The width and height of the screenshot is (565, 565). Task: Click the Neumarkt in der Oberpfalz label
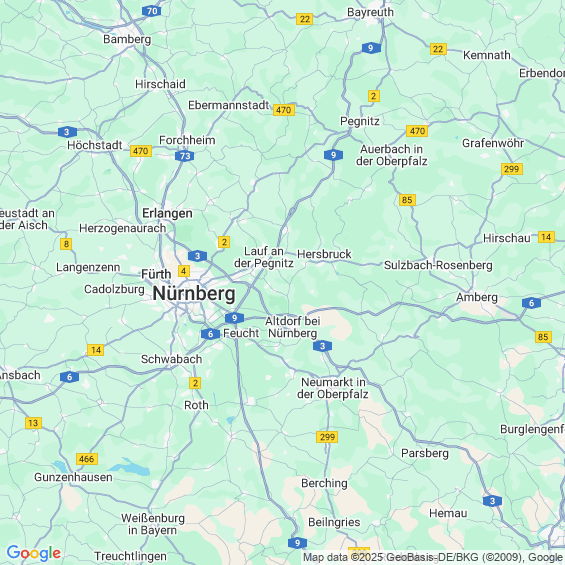pyautogui.click(x=333, y=388)
